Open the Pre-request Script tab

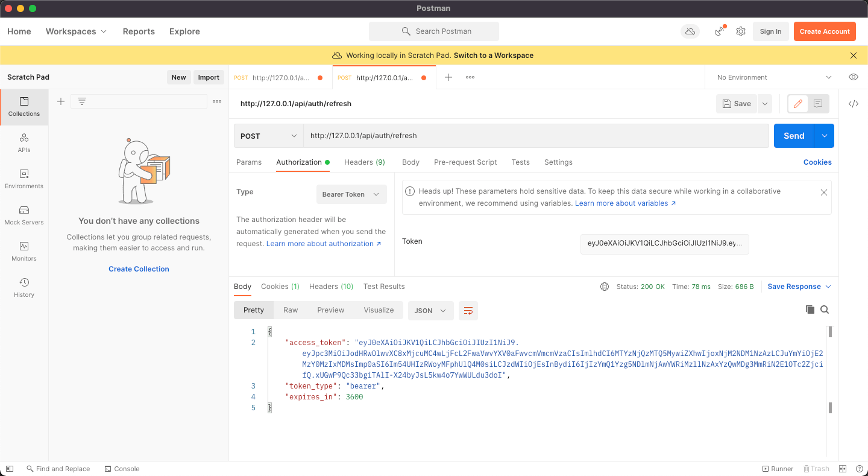pyautogui.click(x=465, y=162)
